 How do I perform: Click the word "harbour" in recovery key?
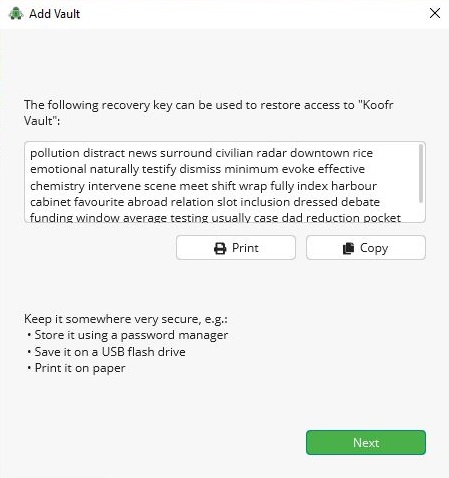(354, 186)
